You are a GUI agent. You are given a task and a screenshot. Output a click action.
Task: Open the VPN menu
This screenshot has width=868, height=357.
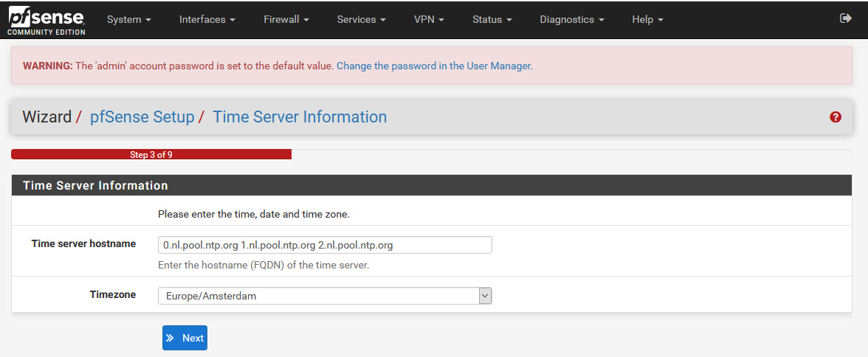[x=429, y=19]
